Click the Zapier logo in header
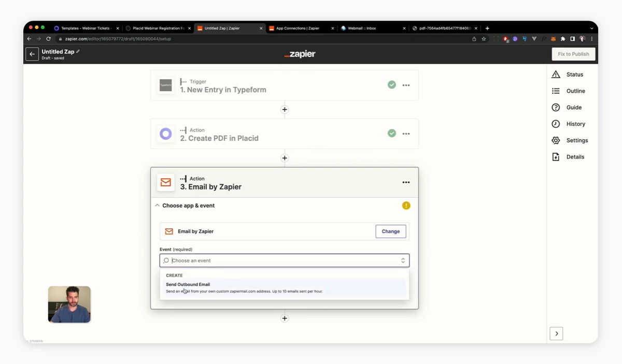 300,54
